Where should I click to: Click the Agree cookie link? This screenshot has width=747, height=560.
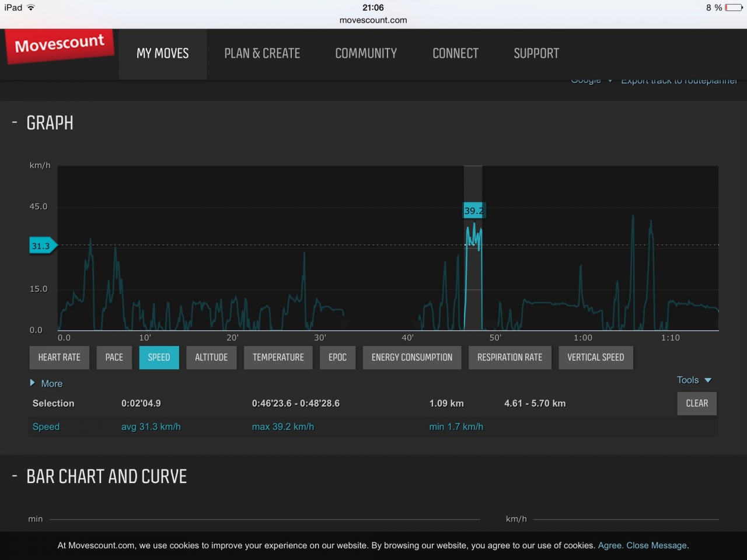click(609, 545)
